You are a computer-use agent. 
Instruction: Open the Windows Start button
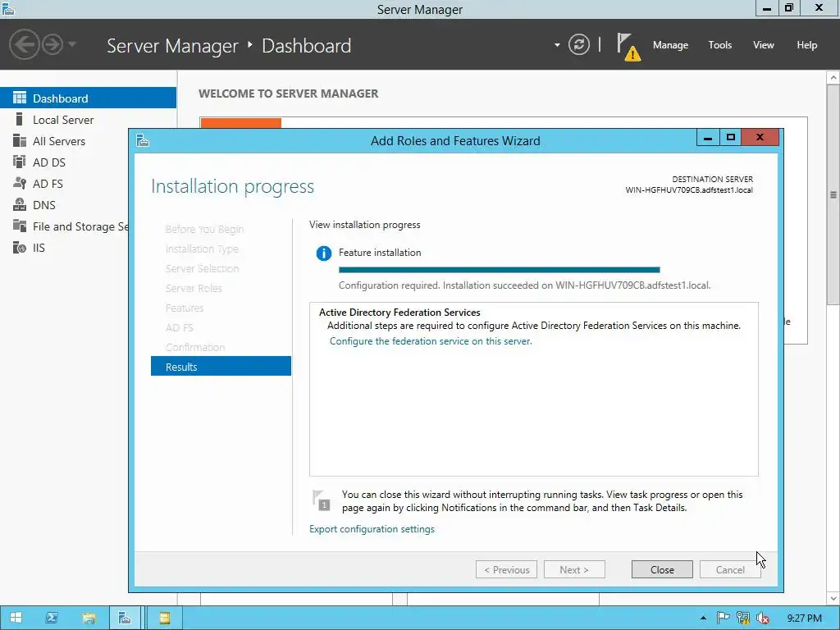coord(16,618)
